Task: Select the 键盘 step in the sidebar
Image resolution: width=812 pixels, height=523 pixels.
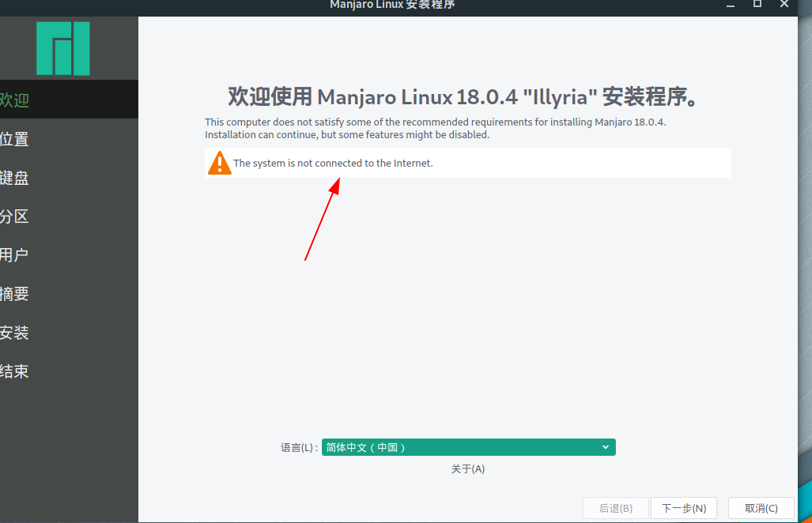Action: (x=69, y=178)
